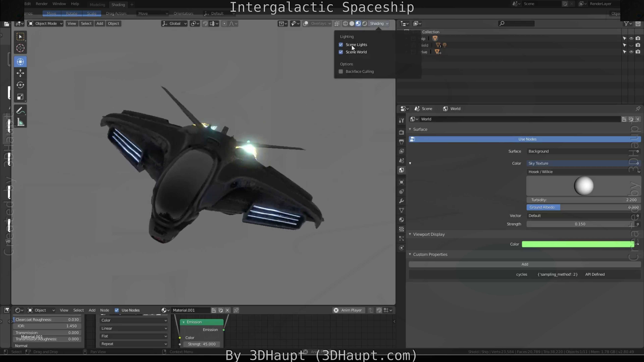This screenshot has height=362, width=644.
Task: Switch to the Modeling workspace tab
Action: tap(97, 5)
